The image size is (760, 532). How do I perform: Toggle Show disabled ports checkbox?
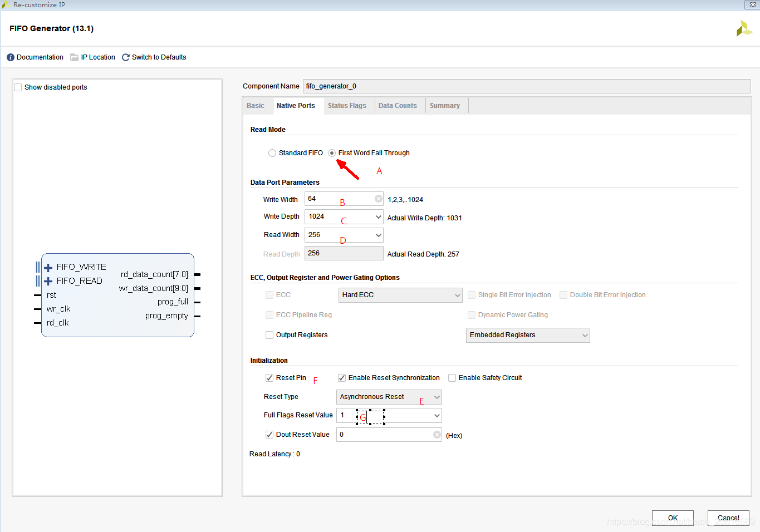(x=18, y=87)
